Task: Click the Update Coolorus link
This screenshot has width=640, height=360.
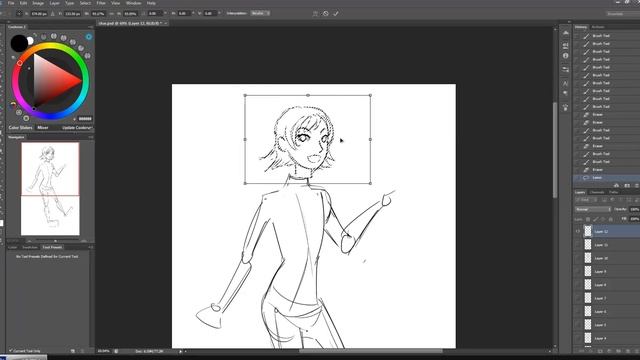Action: (77, 128)
